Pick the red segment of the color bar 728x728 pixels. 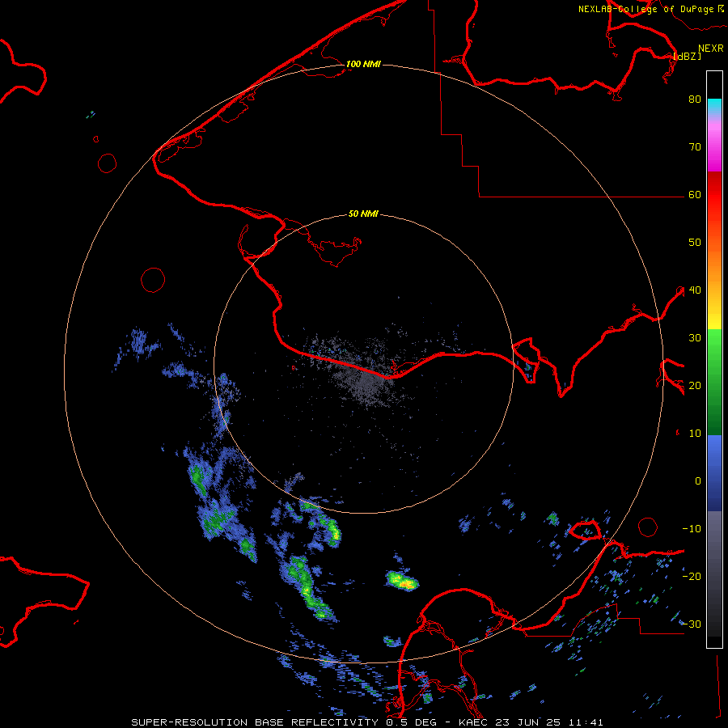click(714, 195)
